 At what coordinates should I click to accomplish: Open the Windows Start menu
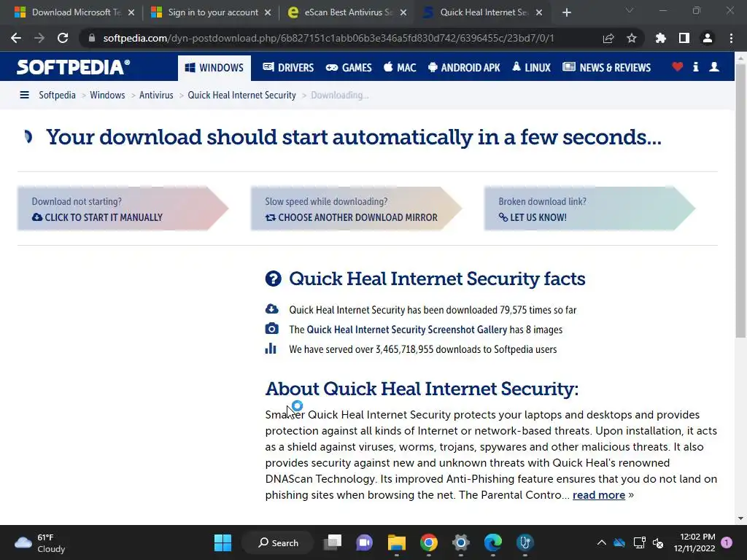[x=222, y=542]
